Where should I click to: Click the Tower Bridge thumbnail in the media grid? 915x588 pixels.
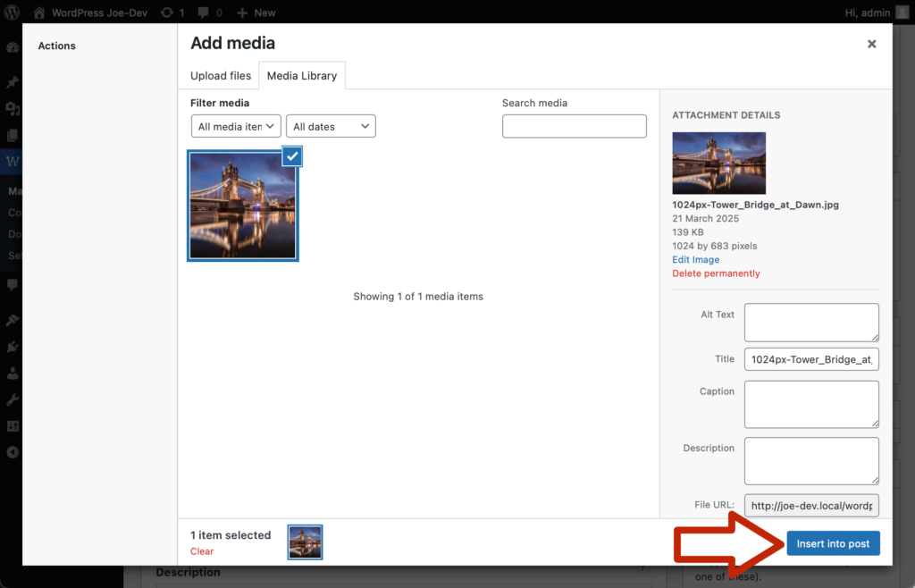[x=242, y=206]
